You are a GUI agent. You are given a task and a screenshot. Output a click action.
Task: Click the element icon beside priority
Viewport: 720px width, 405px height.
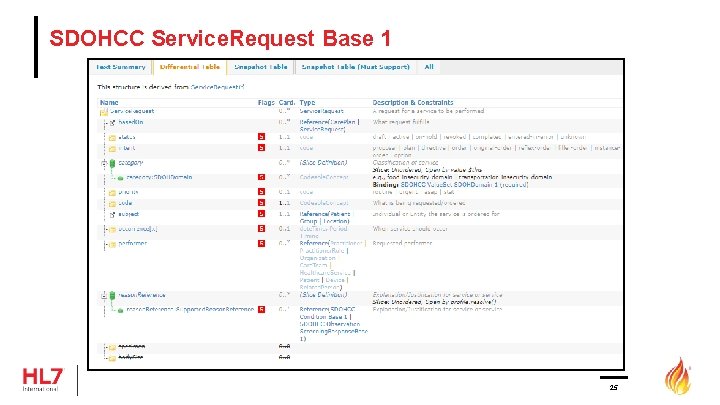[x=112, y=192]
